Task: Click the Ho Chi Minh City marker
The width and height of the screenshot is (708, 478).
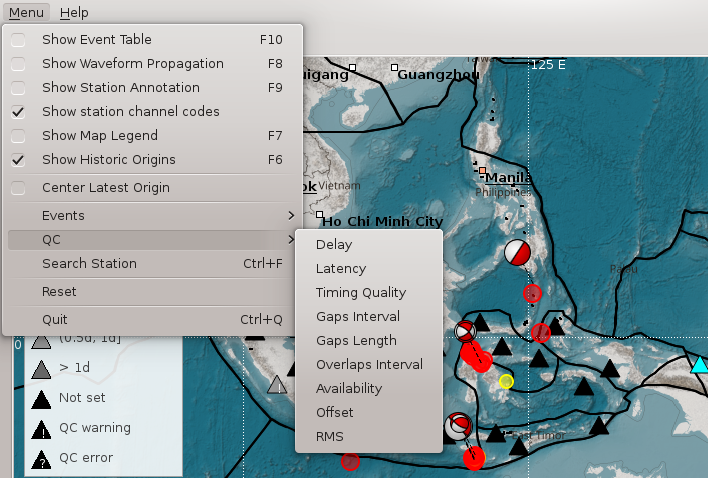Action: pyautogui.click(x=319, y=215)
